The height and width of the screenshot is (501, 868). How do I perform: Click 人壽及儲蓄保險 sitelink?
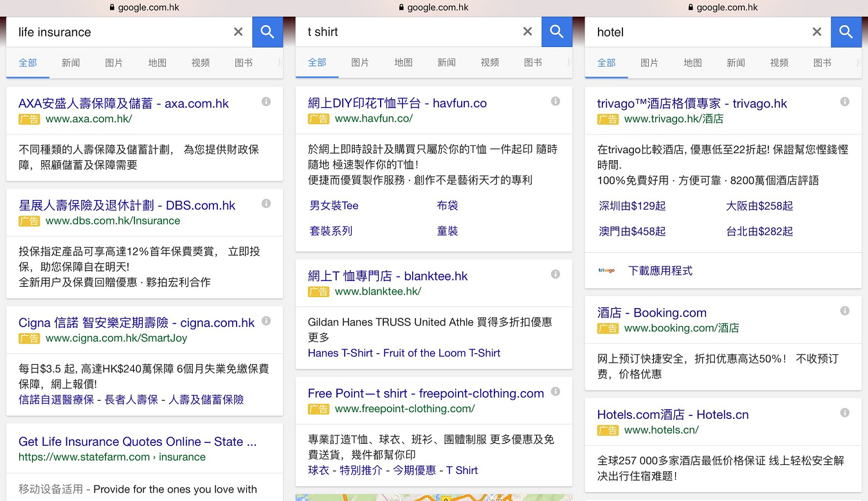(206, 400)
